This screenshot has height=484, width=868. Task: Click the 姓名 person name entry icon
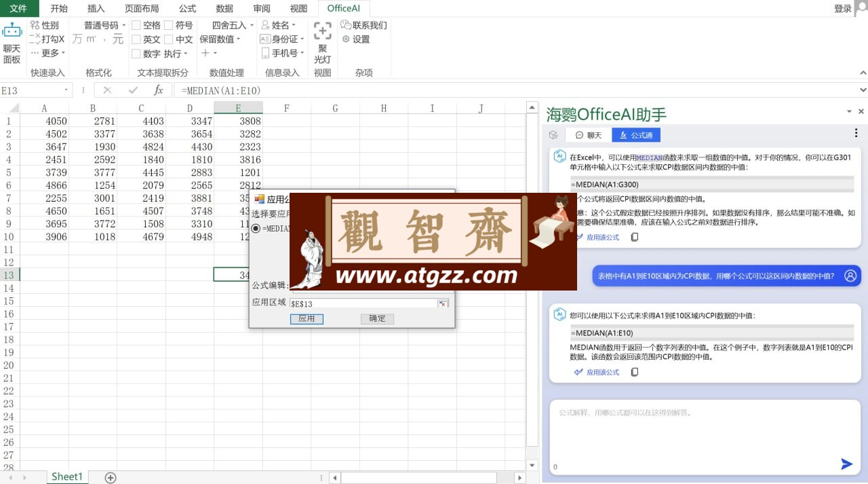266,25
